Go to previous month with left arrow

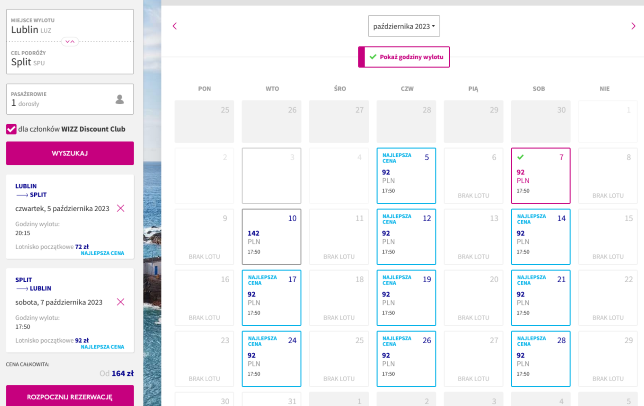tap(175, 26)
